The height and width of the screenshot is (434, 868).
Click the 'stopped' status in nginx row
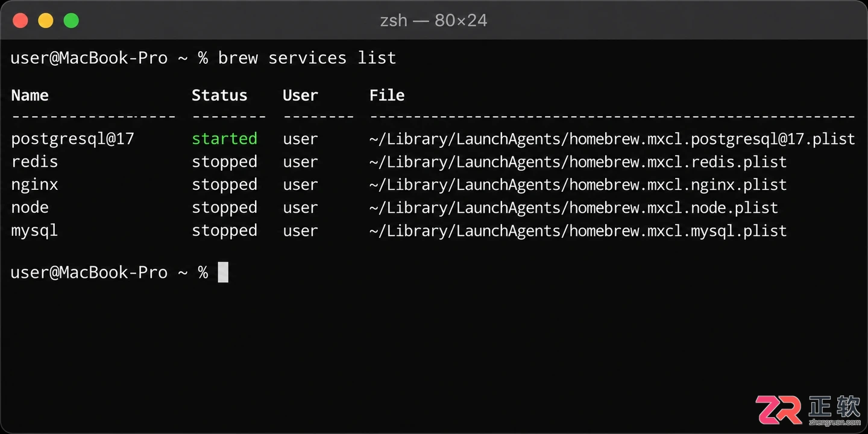224,185
